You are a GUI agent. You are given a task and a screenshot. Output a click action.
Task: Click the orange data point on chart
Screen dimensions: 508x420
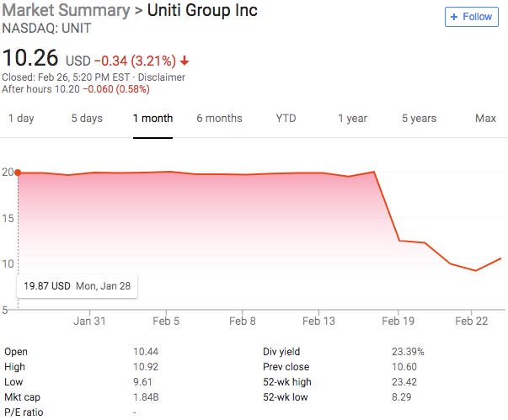click(18, 173)
